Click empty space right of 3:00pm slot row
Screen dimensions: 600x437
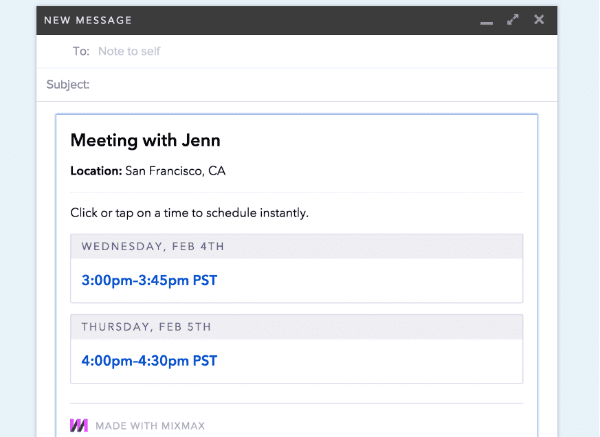[400, 280]
